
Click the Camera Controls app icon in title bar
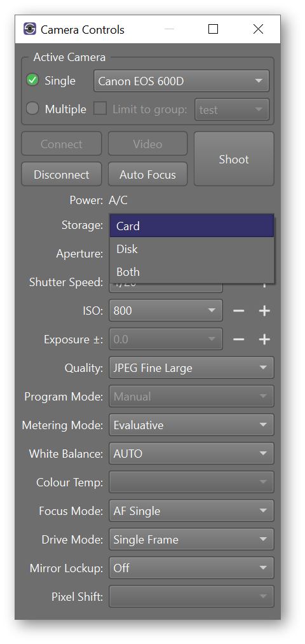[x=30, y=29]
